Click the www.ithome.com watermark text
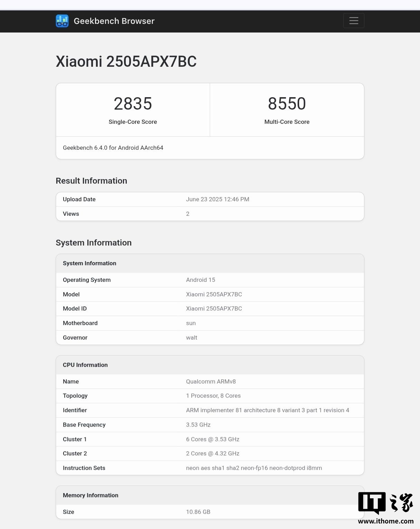The width and height of the screenshot is (420, 529). 385,521
